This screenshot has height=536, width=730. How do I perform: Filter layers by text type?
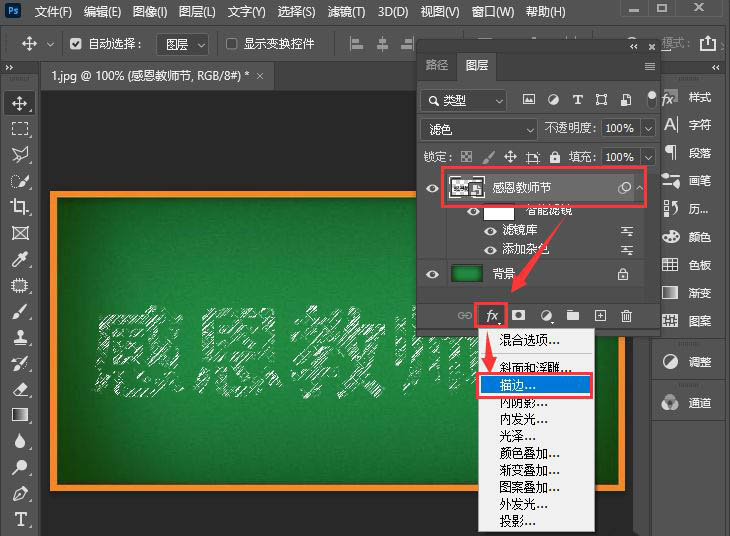tap(577, 99)
